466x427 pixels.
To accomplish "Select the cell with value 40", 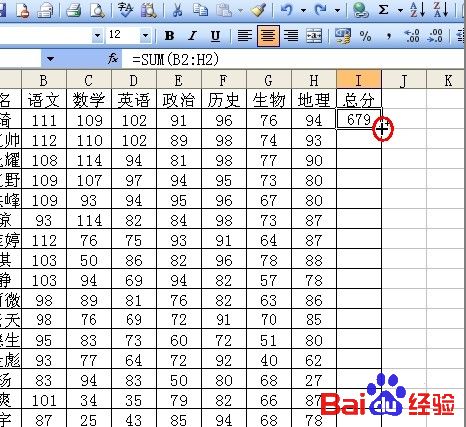I will 269,359.
